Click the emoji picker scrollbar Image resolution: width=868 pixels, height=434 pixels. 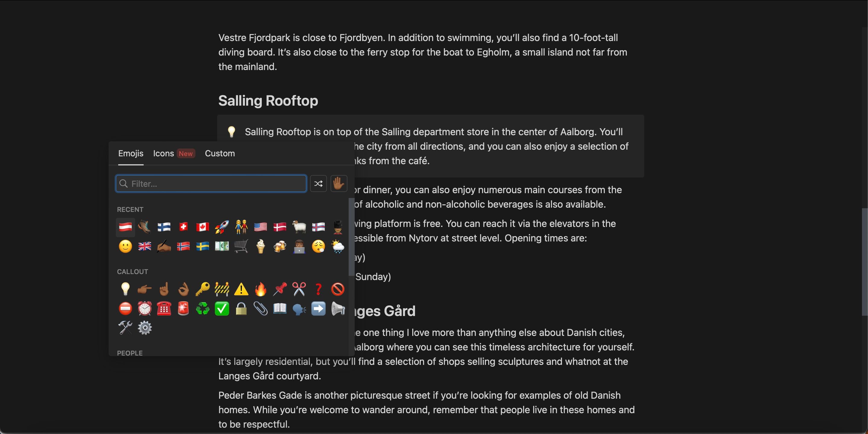[351, 236]
